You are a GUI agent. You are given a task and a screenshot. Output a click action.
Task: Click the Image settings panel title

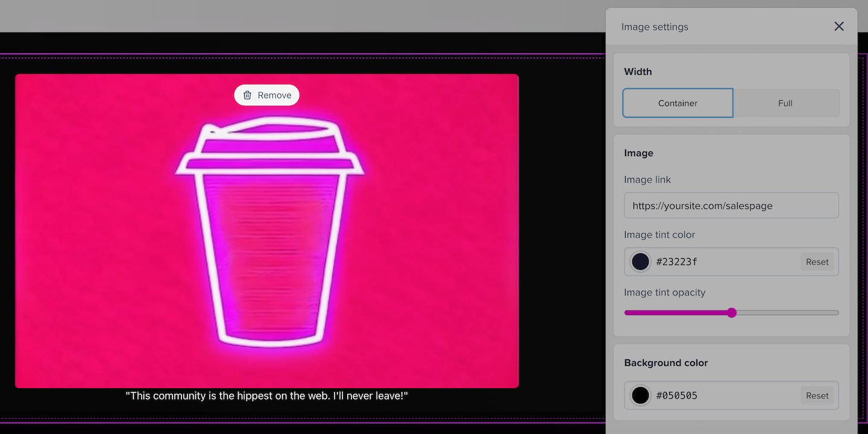tap(655, 27)
